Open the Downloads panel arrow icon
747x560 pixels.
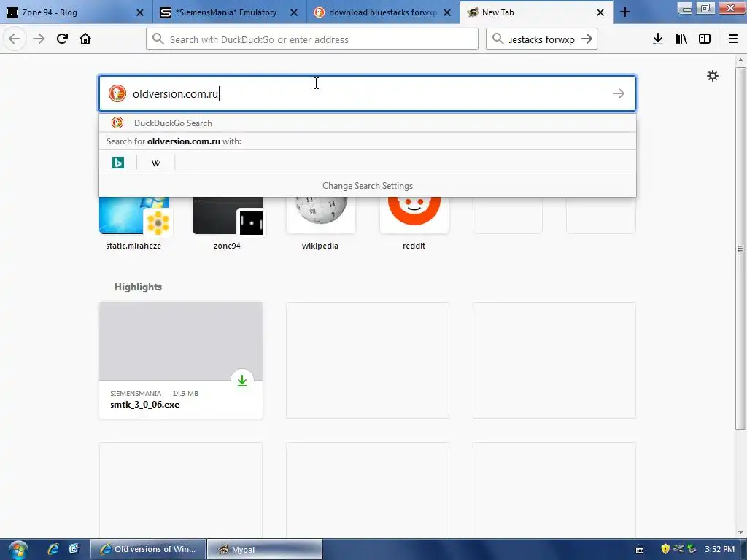(658, 39)
